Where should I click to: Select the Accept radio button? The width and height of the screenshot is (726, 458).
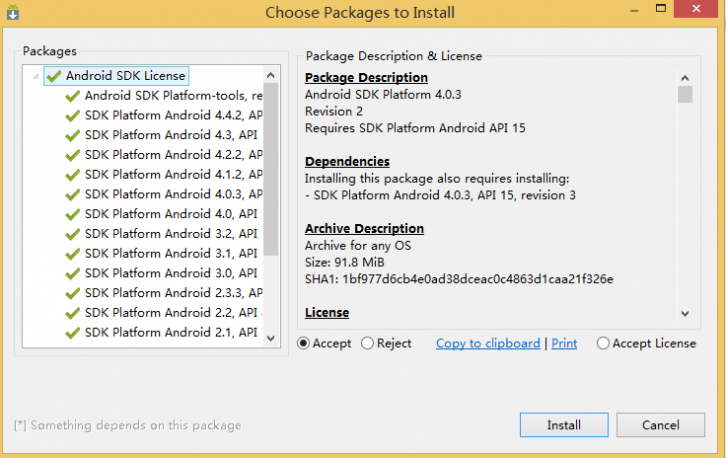pyautogui.click(x=303, y=343)
